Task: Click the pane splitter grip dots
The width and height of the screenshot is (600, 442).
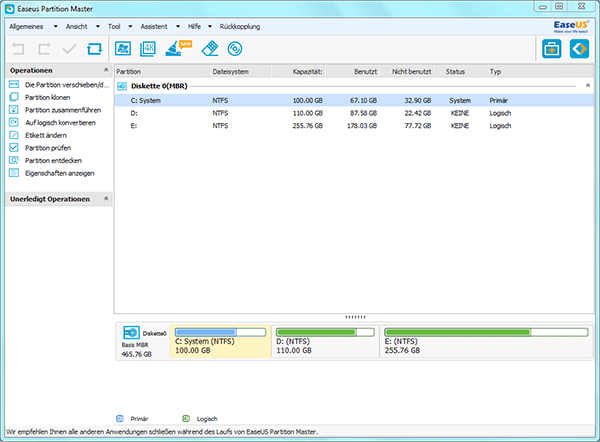Action: click(x=355, y=317)
